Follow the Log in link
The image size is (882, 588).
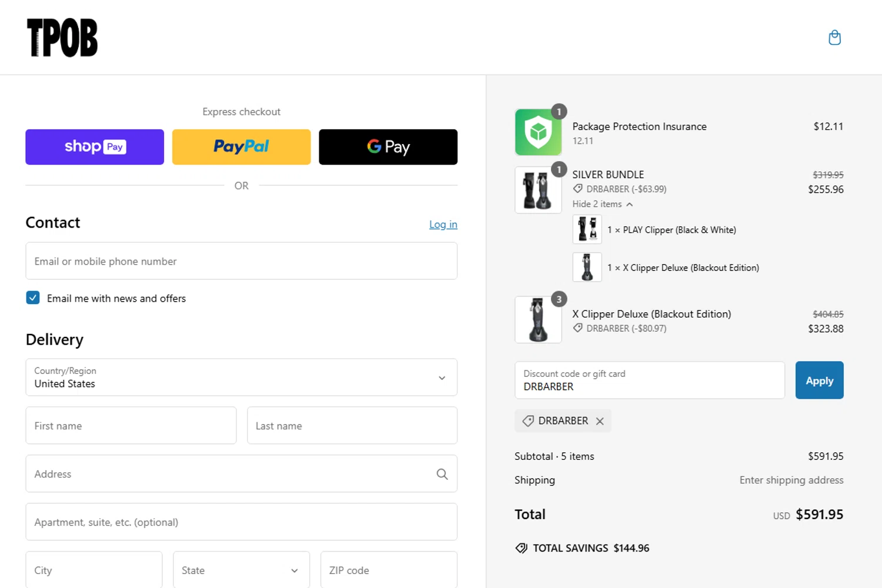tap(443, 224)
